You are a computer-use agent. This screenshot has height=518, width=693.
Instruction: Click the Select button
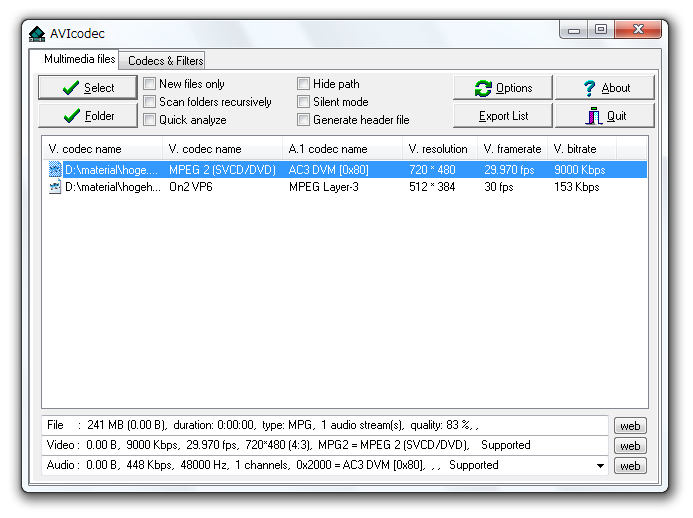tap(88, 88)
